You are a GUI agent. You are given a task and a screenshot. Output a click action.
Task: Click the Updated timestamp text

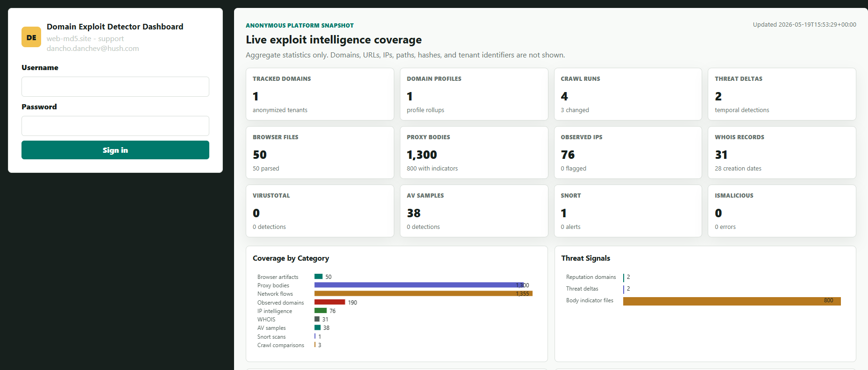pos(804,25)
